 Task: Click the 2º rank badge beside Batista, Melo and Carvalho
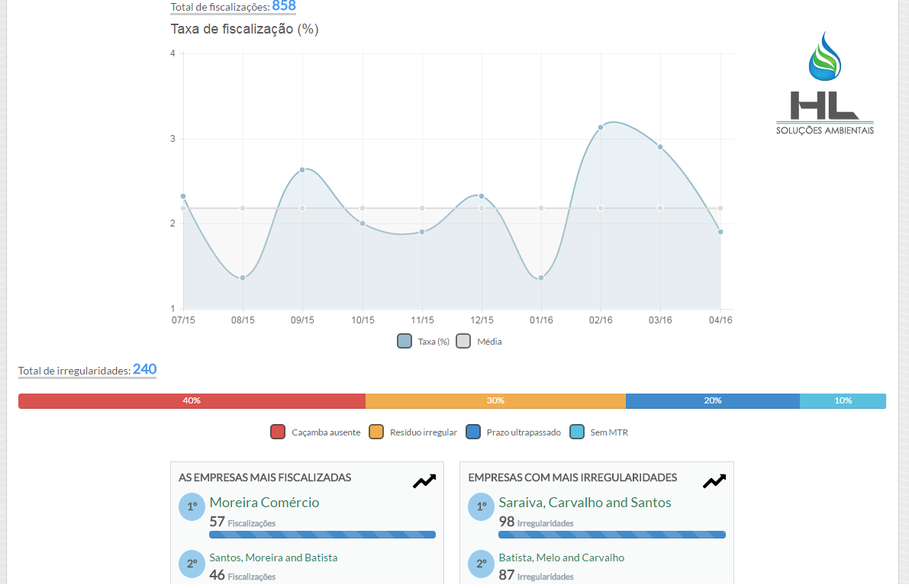pos(482,564)
